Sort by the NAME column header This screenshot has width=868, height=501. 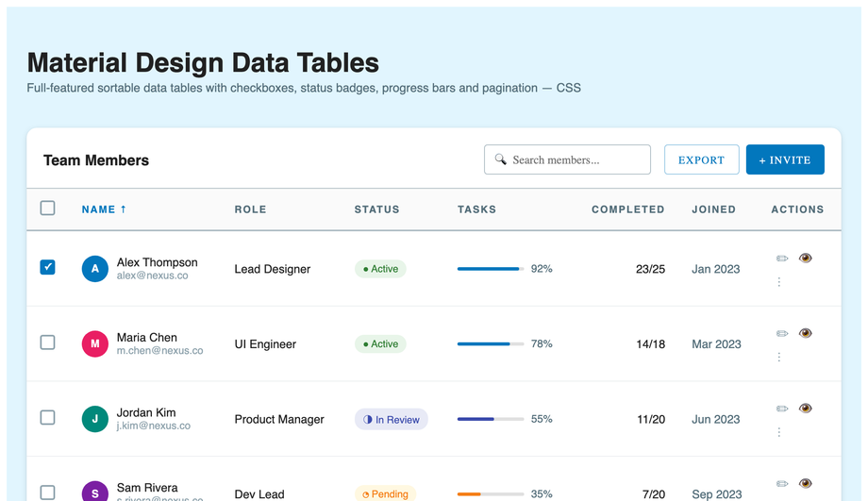tap(104, 209)
